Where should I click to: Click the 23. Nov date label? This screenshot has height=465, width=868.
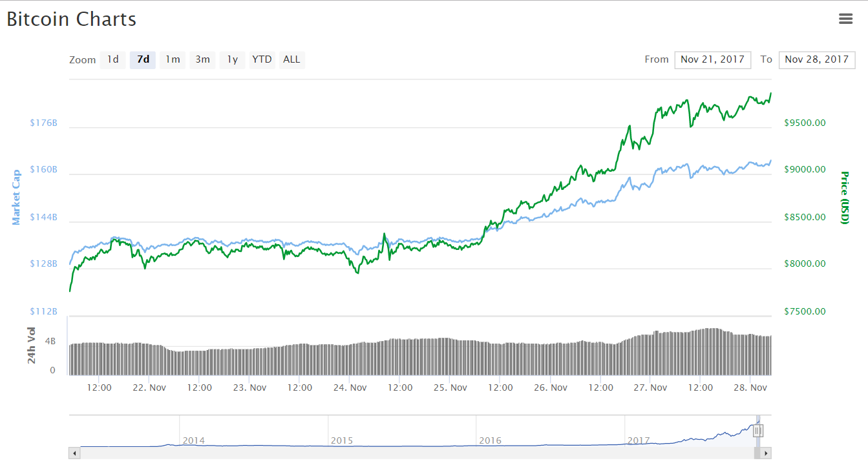[x=249, y=387]
